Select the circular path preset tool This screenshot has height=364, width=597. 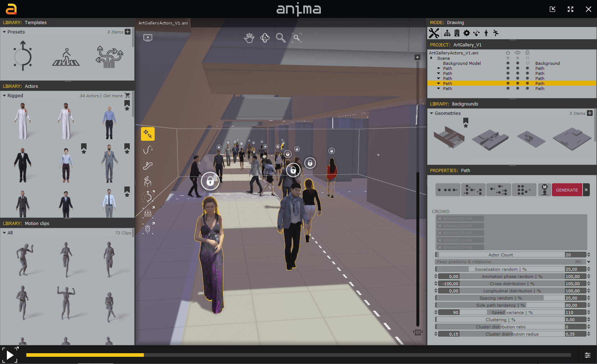click(x=22, y=56)
